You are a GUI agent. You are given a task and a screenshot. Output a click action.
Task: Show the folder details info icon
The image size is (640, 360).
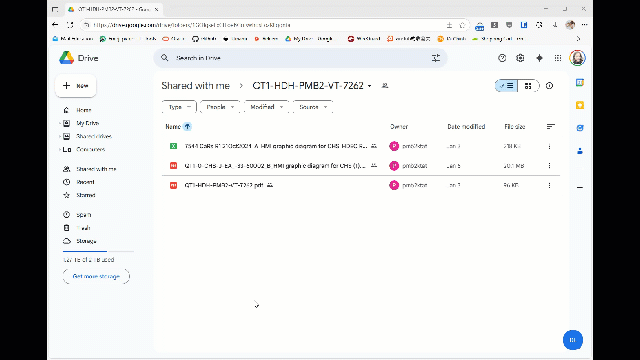[549, 86]
